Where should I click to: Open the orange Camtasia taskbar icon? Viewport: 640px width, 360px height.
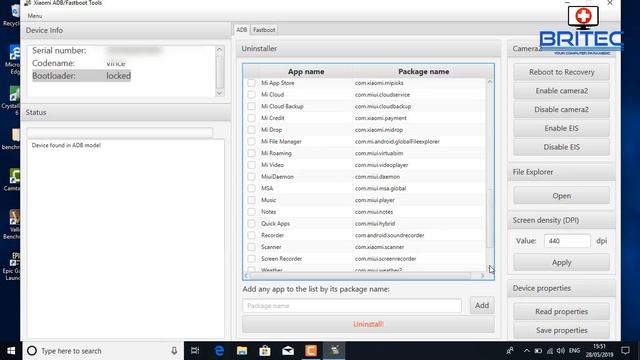coord(311,351)
